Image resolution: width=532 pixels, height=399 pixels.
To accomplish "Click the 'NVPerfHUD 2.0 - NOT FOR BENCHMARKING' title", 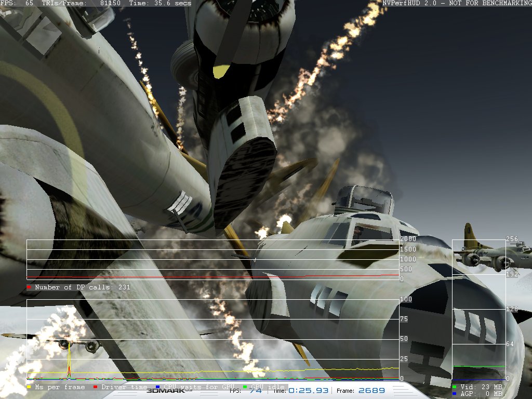I will pos(457,4).
